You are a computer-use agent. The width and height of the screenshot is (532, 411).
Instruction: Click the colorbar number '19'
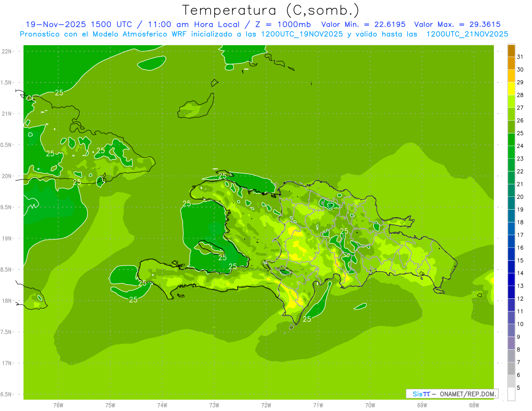click(520, 209)
